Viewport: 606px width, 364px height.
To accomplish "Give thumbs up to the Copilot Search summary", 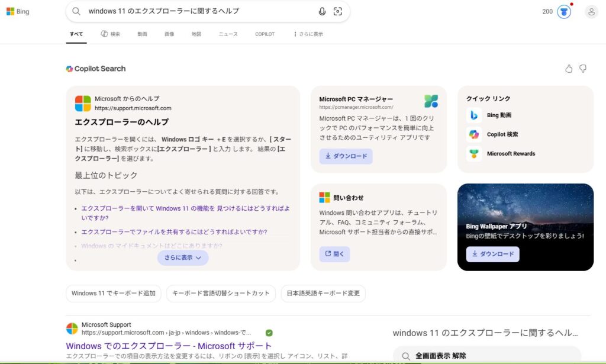I will pos(569,69).
